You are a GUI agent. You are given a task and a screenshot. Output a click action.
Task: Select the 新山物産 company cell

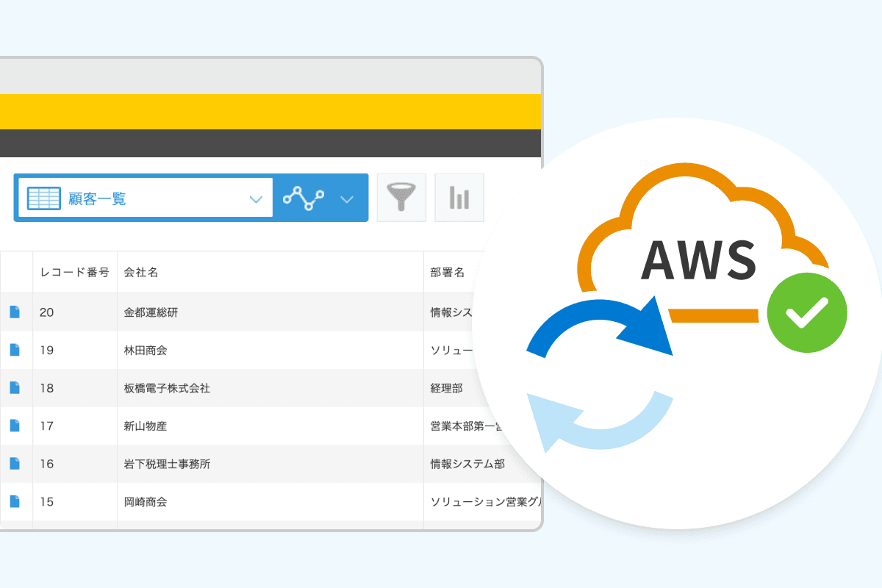point(270,426)
